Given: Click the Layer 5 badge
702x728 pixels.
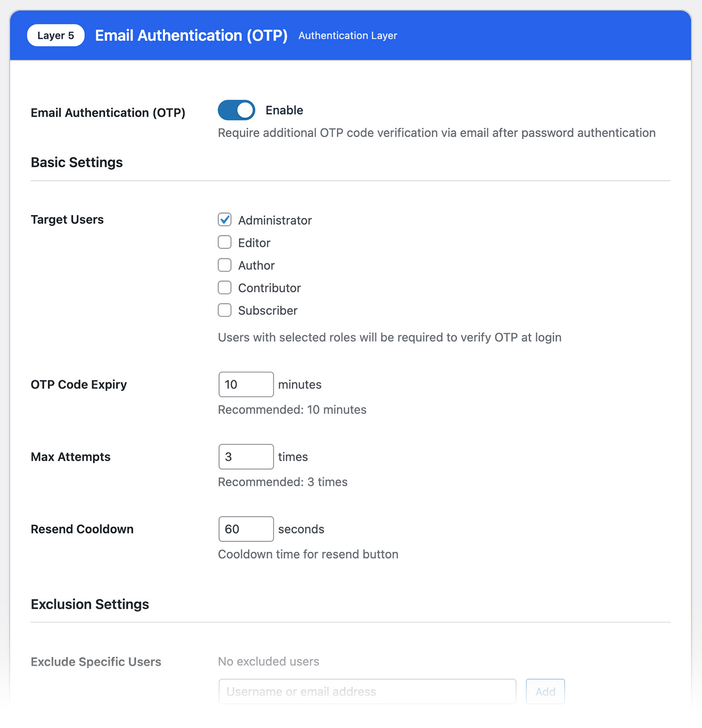Looking at the screenshot, I should click(x=56, y=35).
